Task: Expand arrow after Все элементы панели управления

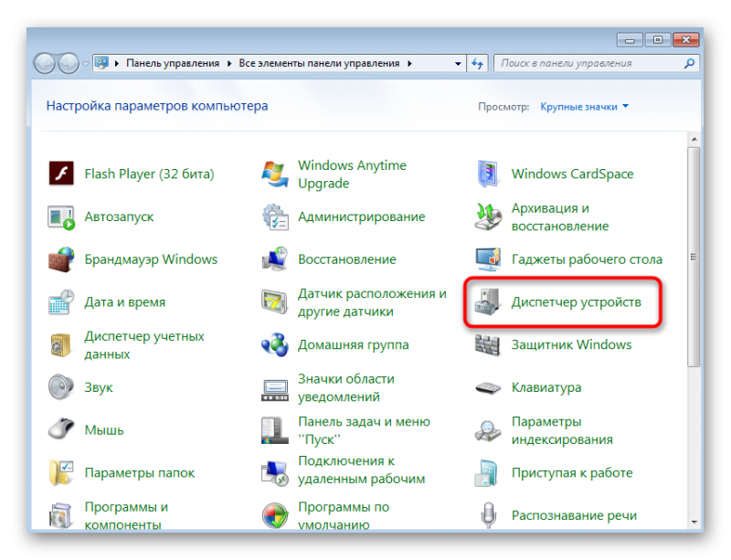Action: (409, 63)
